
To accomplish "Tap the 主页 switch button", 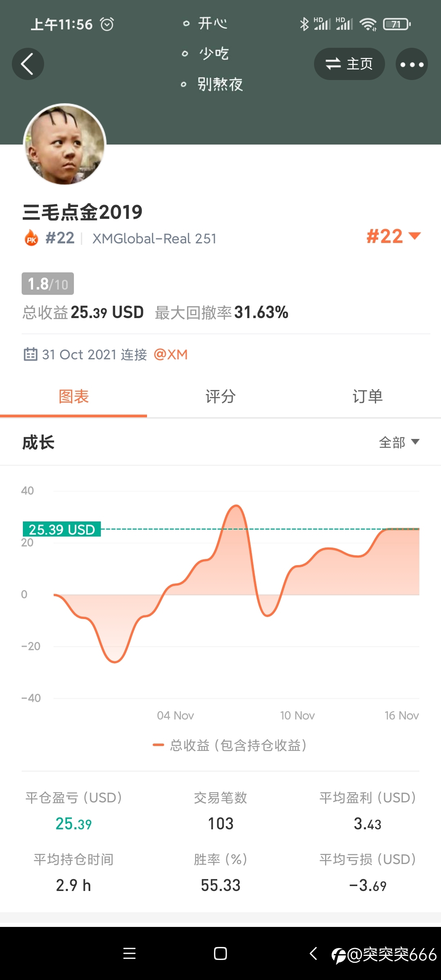I will click(x=349, y=64).
